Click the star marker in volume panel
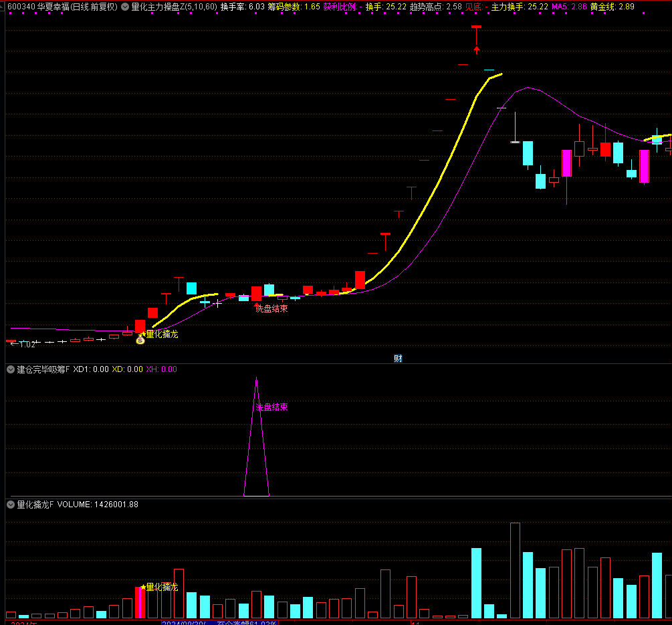672x625 pixels. 142,587
